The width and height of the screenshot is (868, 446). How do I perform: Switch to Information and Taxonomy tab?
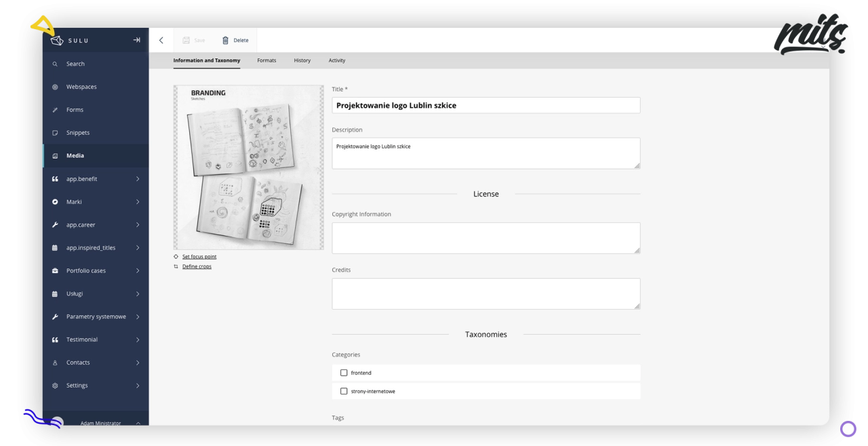207,60
